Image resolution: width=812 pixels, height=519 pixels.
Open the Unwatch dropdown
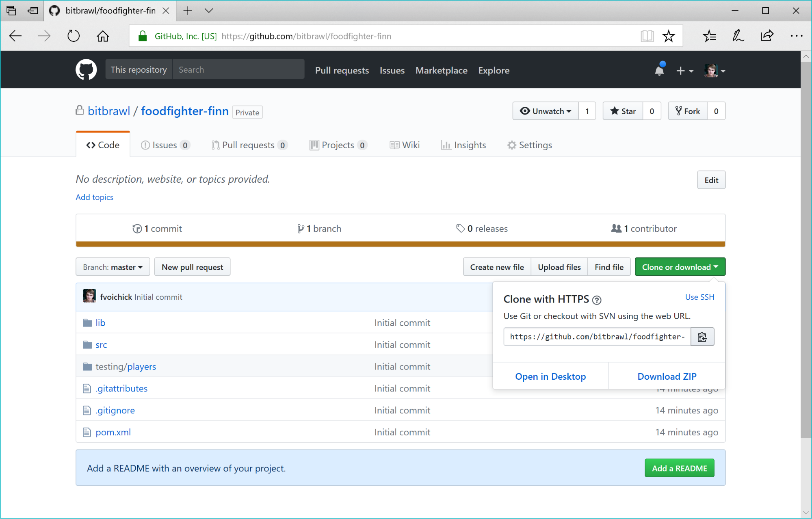pos(546,111)
